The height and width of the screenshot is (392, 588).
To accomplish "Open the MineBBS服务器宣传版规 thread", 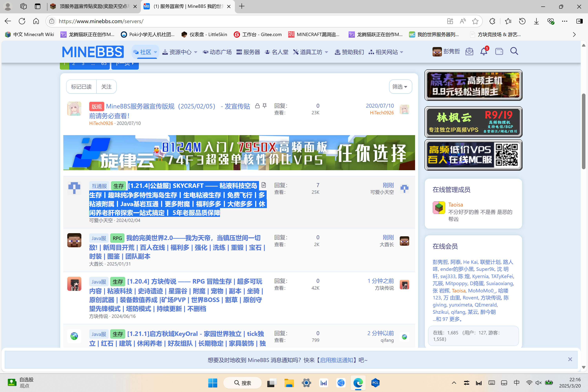I will point(170,111).
